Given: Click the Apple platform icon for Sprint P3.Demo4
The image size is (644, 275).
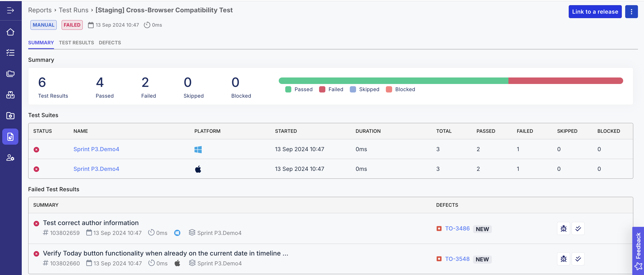Looking at the screenshot, I should [198, 169].
